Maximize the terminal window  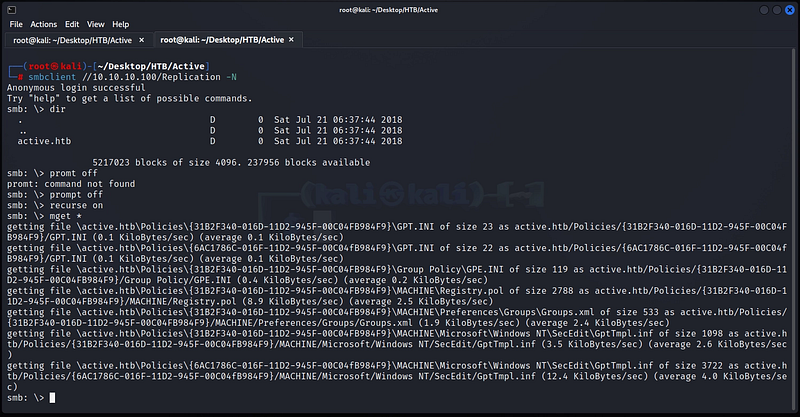click(x=777, y=10)
